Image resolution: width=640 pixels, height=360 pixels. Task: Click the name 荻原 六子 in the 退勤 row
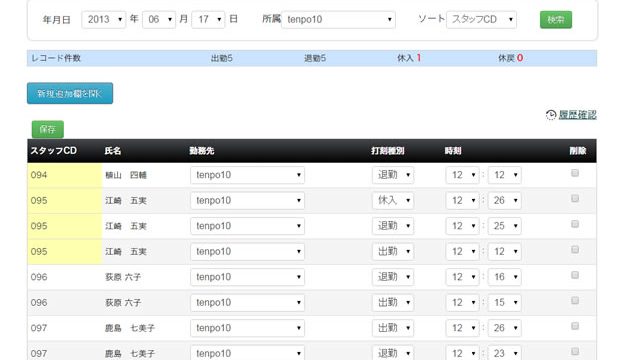(x=123, y=277)
